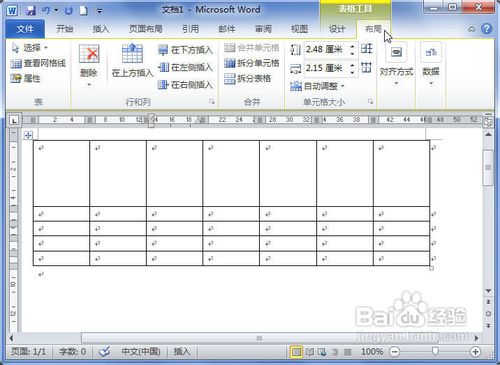Open Word help question mark icon
Viewport: 500px width, 365px height.
point(487,29)
